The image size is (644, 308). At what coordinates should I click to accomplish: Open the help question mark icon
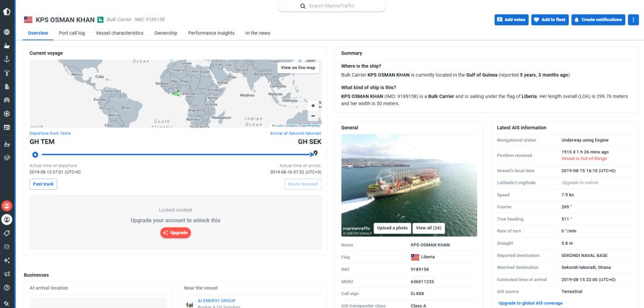point(6,288)
